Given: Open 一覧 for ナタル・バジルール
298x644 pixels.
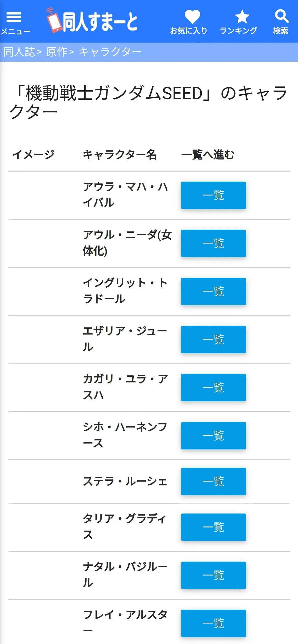Looking at the screenshot, I should [x=213, y=575].
